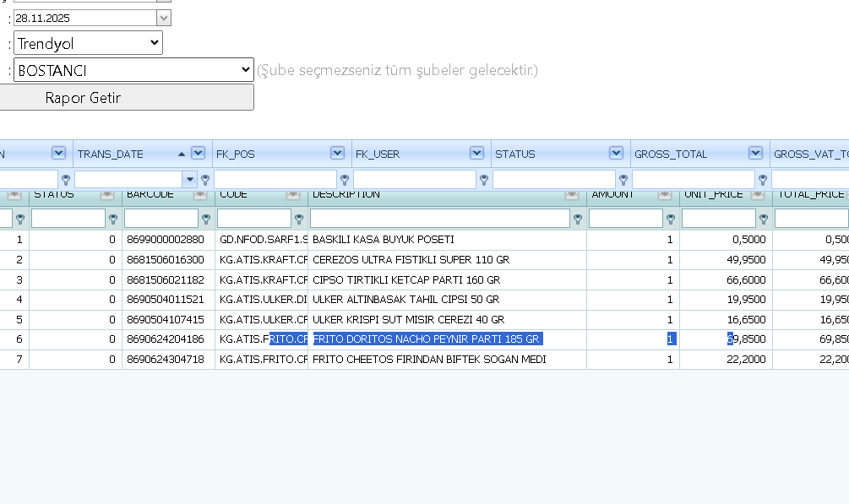Click the AMOUNT filter input field

[x=625, y=218]
